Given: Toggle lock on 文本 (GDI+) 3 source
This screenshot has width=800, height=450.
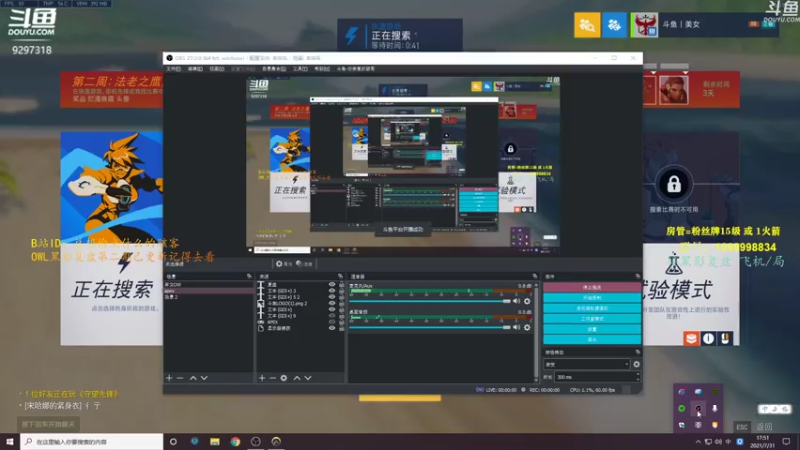Looking at the screenshot, I should coord(341,291).
